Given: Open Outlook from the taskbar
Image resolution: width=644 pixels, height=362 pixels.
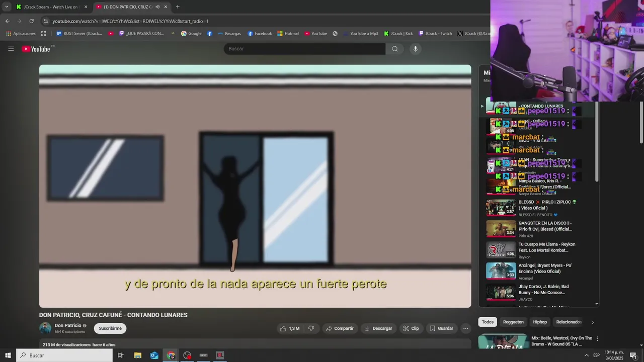Looking at the screenshot, I should (154, 355).
